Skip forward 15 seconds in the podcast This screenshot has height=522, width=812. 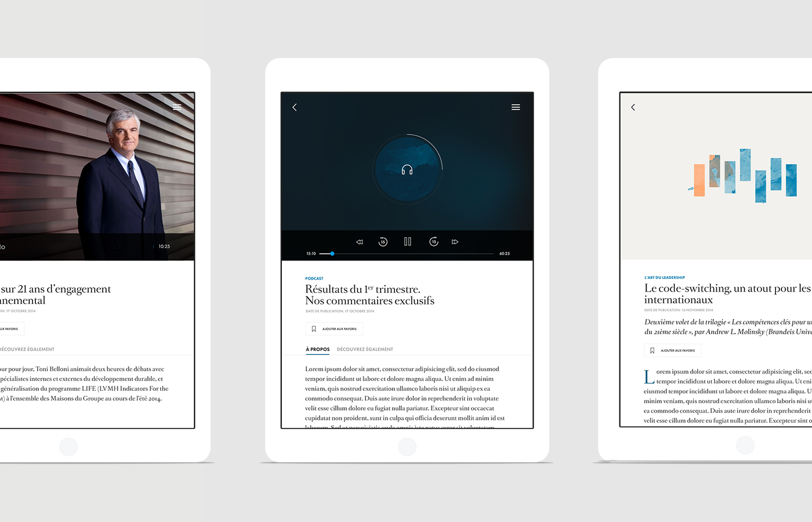(434, 242)
